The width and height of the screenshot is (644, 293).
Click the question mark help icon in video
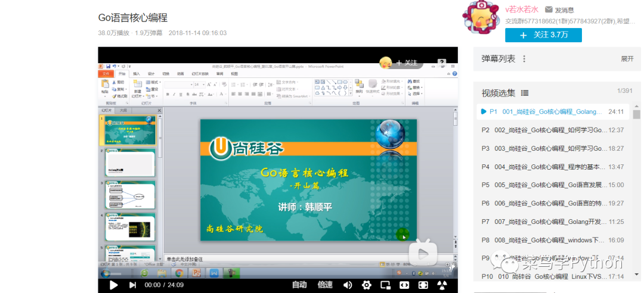441,63
